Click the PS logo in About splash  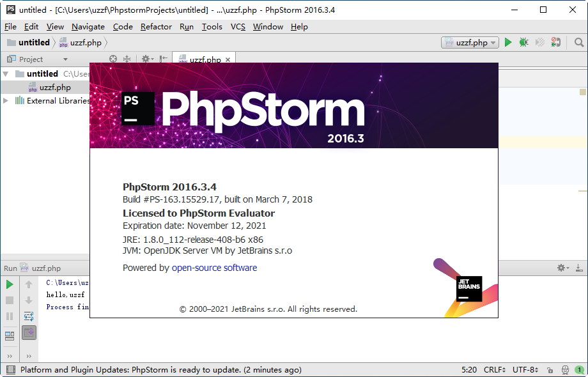tap(138, 109)
